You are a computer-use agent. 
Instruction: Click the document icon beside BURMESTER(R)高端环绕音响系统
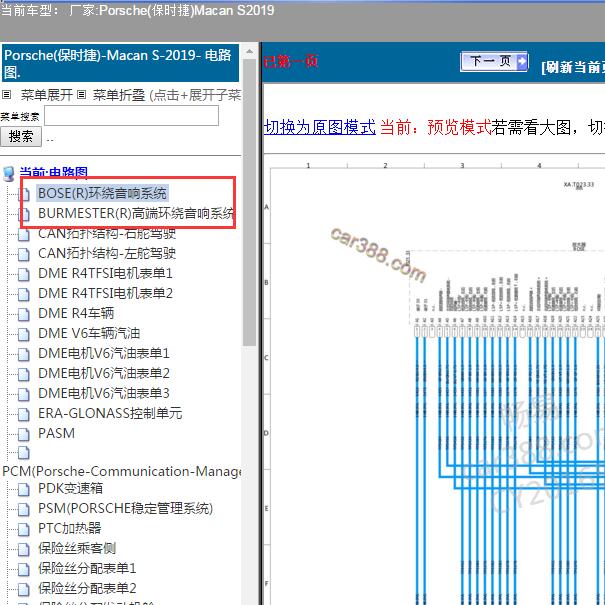pyautogui.click(x=24, y=214)
